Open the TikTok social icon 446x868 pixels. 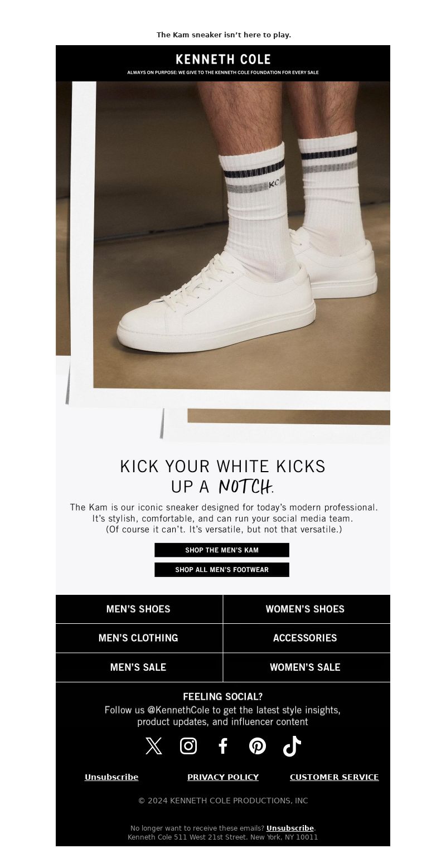tap(292, 746)
